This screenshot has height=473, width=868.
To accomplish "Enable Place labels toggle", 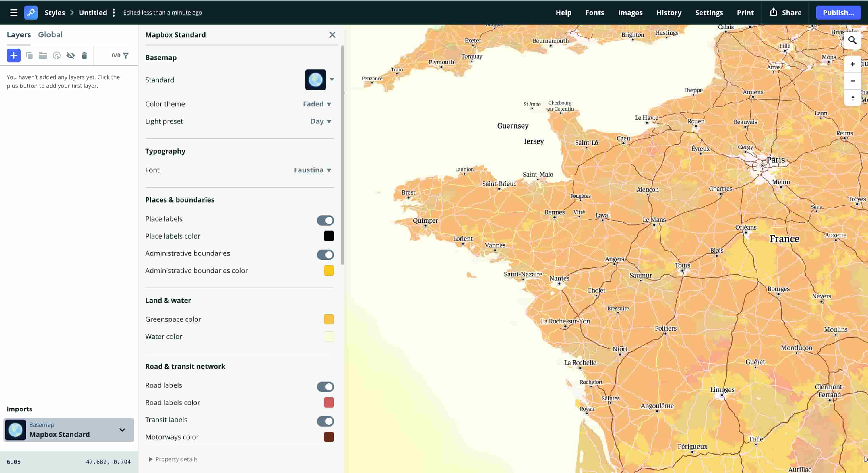I will [x=325, y=220].
